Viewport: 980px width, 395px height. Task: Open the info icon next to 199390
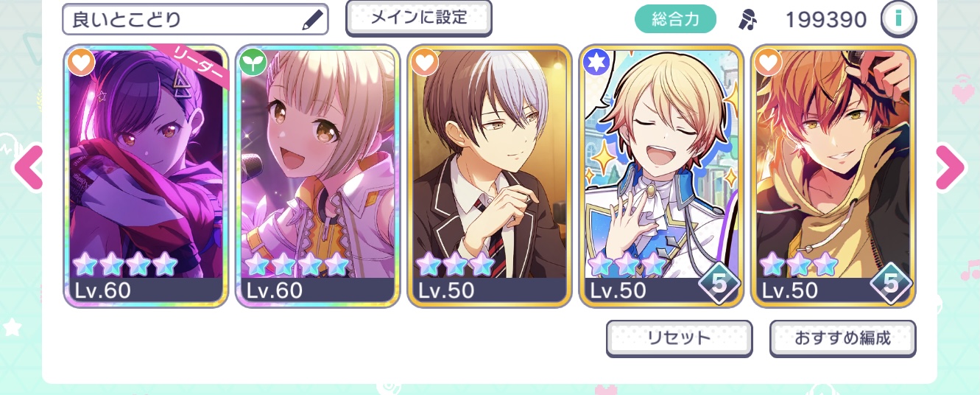[898, 18]
